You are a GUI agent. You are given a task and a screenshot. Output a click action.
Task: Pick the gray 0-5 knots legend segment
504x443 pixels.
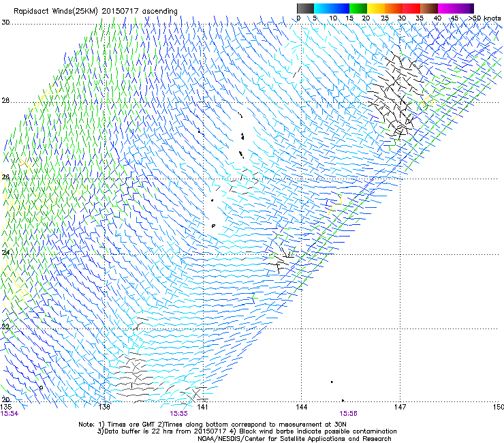(x=305, y=8)
